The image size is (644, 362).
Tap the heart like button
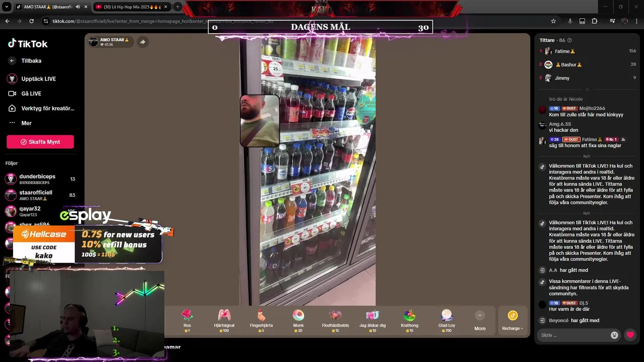[x=630, y=335]
